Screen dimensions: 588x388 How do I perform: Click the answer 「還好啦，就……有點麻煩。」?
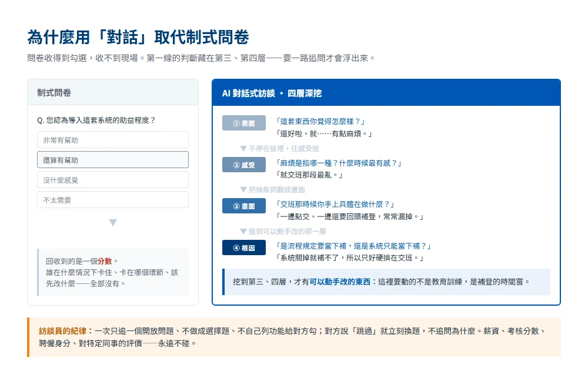(323, 134)
